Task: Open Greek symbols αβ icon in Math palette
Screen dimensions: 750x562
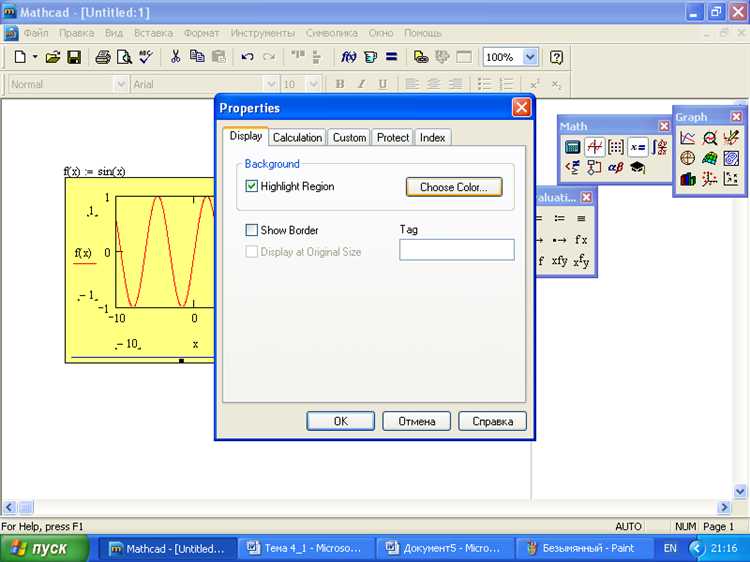Action: [616, 167]
